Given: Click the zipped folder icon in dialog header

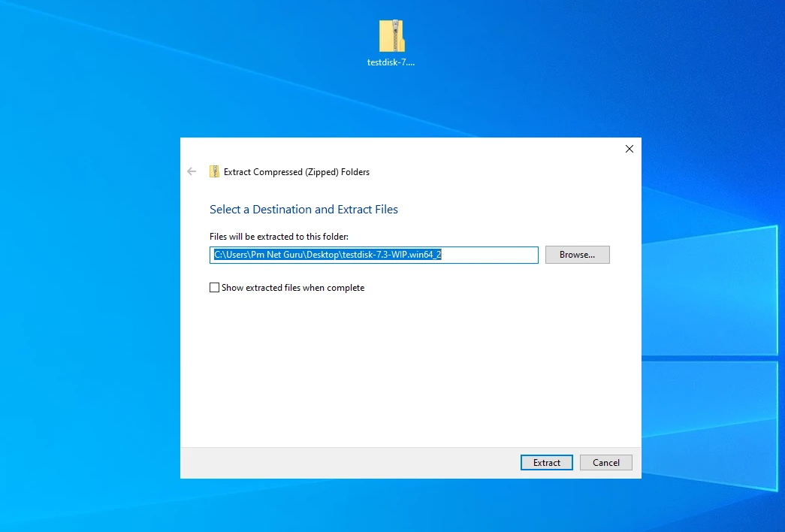Looking at the screenshot, I should [214, 172].
